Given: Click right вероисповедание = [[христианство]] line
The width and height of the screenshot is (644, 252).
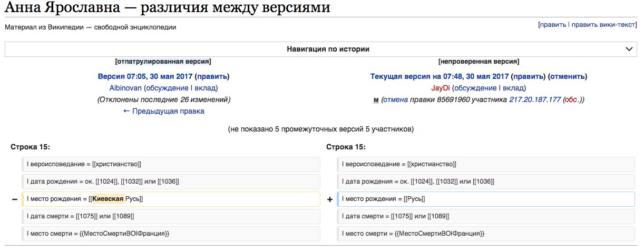Looking at the screenshot, I should (x=486, y=164).
